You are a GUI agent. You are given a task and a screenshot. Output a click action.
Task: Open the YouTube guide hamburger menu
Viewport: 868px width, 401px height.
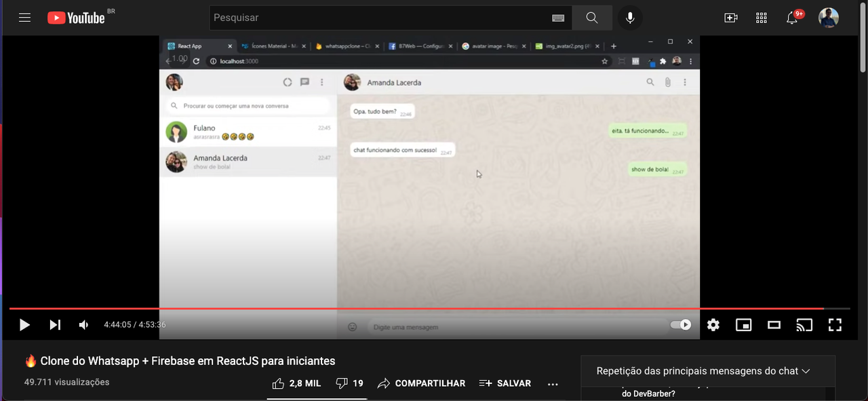[x=24, y=18]
